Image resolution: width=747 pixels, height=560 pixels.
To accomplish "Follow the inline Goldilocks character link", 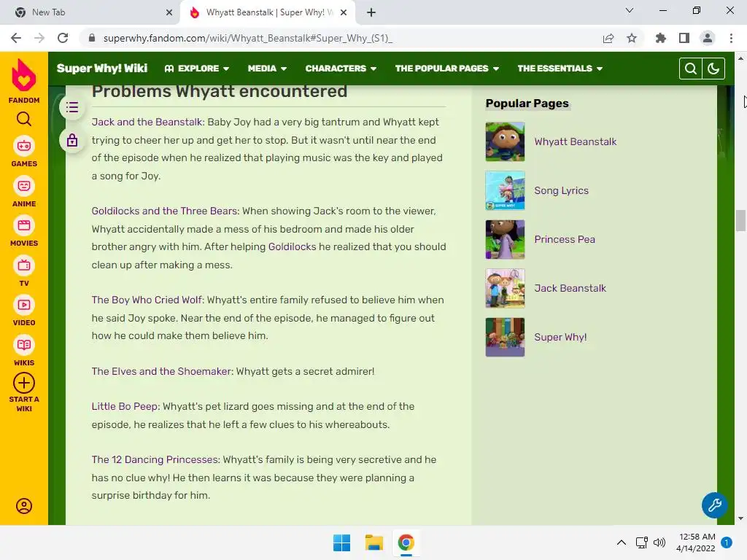I will click(292, 246).
